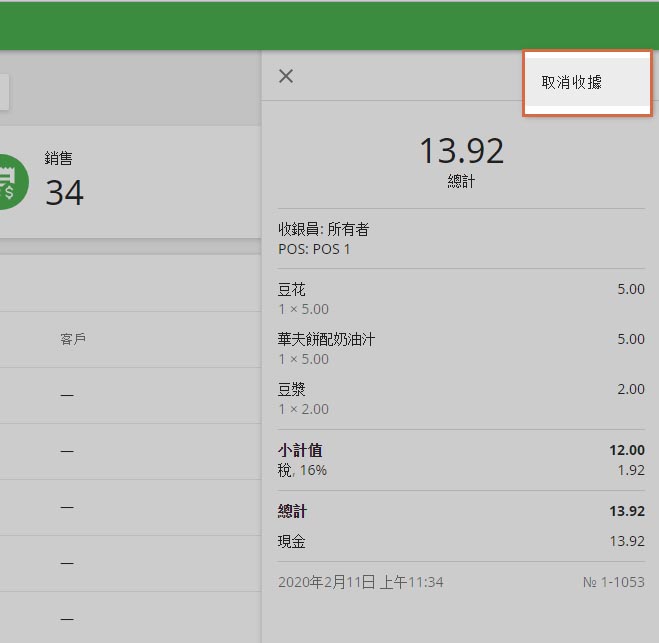Click the large 13.92 total amount
659x643 pixels.
[461, 151]
